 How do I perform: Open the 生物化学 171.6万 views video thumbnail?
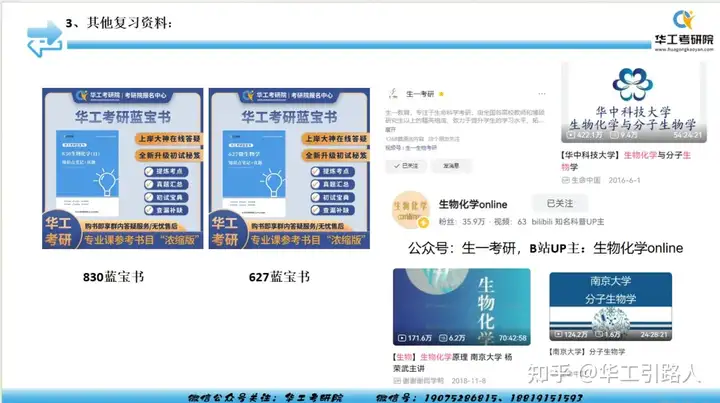click(461, 307)
